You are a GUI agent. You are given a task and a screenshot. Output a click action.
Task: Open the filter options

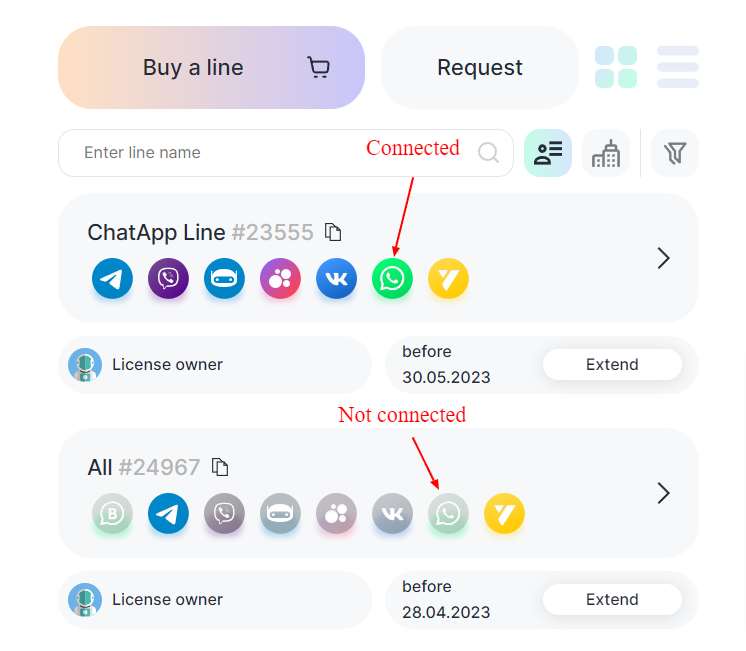click(675, 153)
